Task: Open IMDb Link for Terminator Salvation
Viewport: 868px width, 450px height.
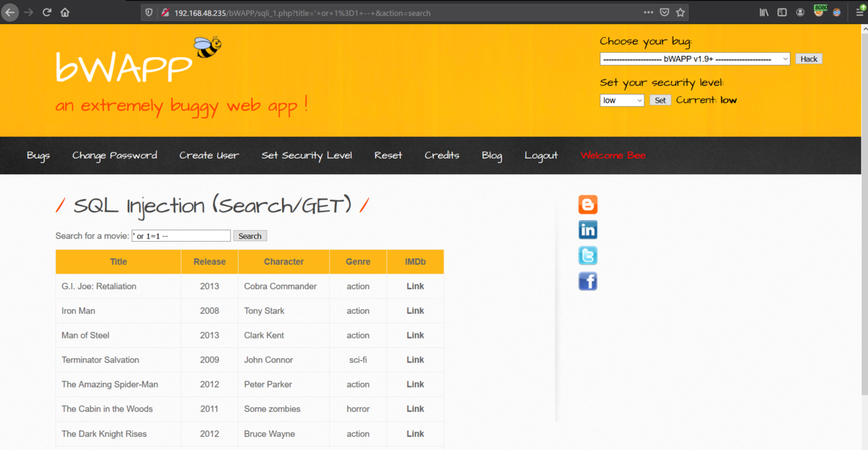Action: (415, 360)
